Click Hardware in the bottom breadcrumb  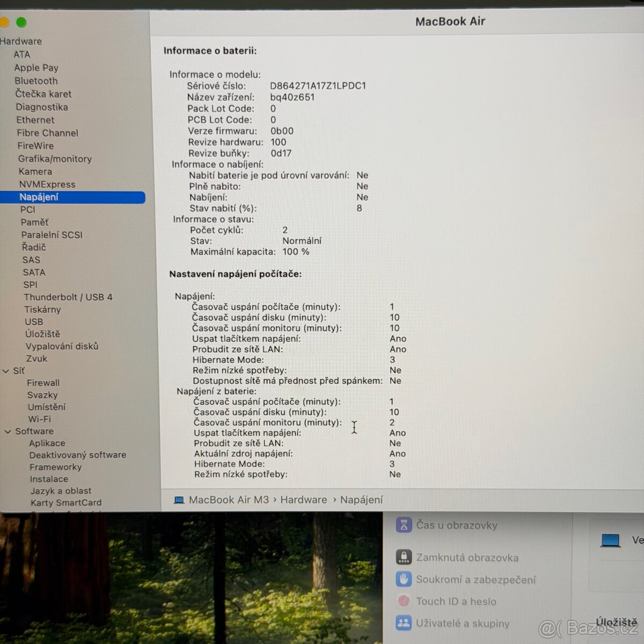coord(303,500)
